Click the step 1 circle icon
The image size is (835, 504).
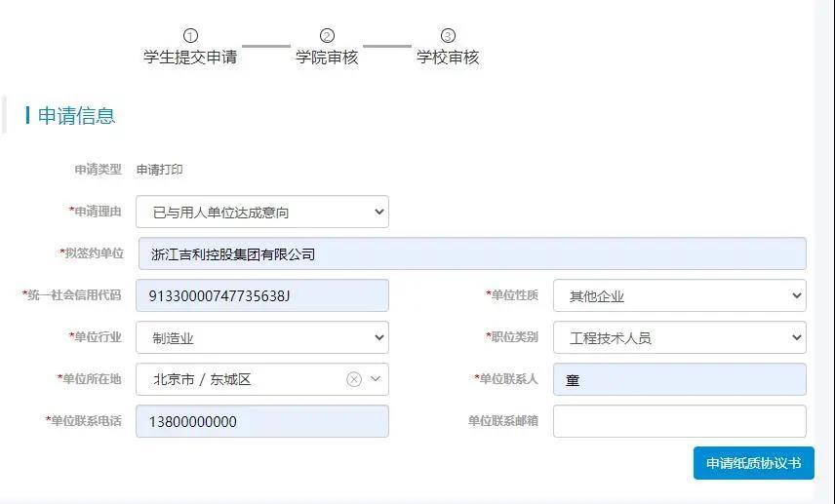190,36
